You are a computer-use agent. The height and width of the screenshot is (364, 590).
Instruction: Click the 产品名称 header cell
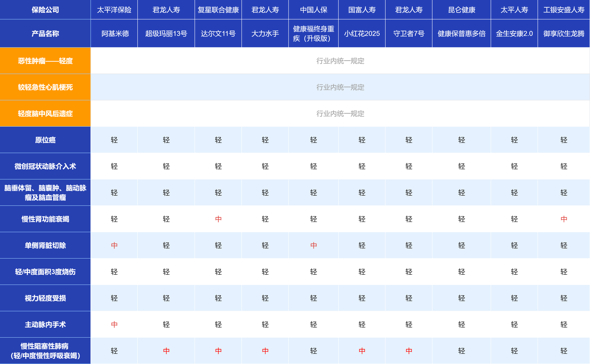point(45,34)
